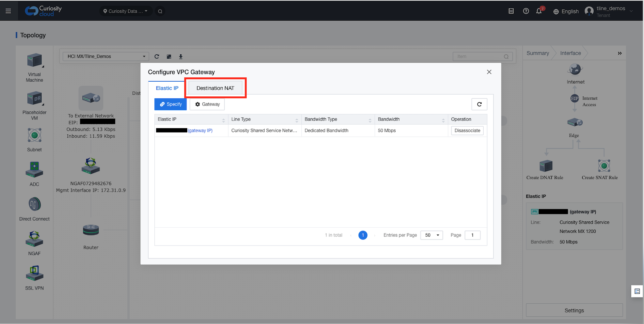
Task: Open the hamburger main menu
Action: coord(8,11)
